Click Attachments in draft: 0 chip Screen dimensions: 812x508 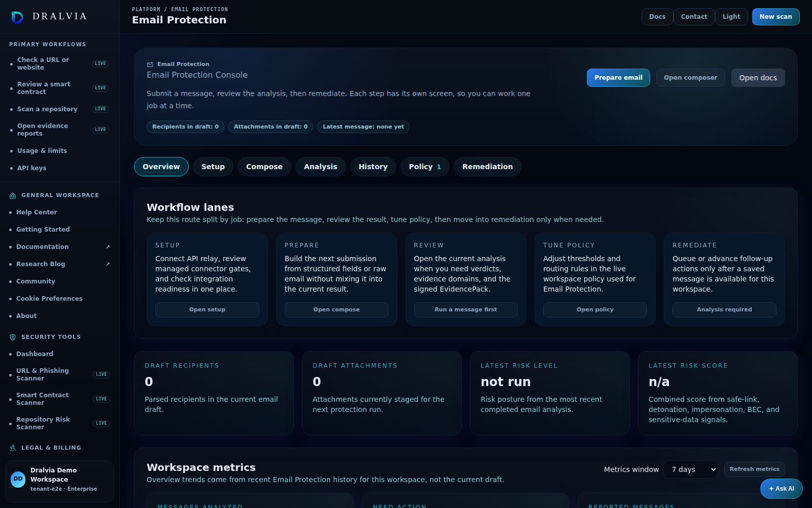tap(270, 126)
